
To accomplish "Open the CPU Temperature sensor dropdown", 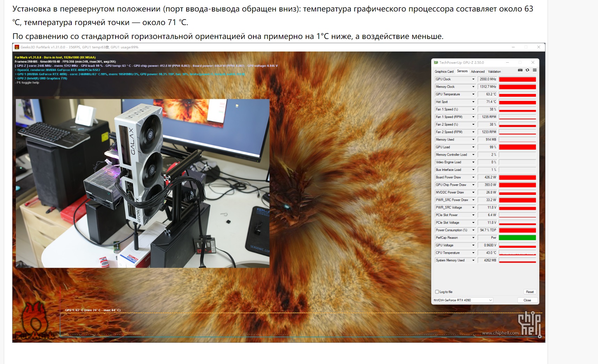I will tap(473, 253).
